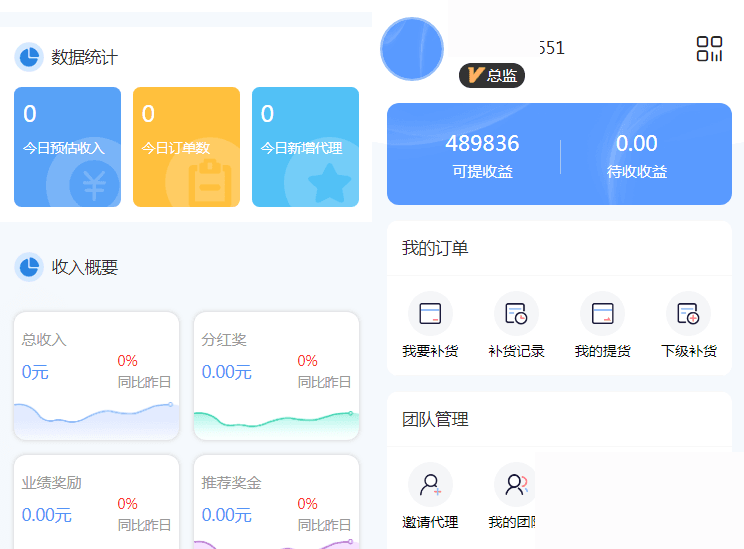Open 我要补货 restock icon

pyautogui.click(x=430, y=313)
